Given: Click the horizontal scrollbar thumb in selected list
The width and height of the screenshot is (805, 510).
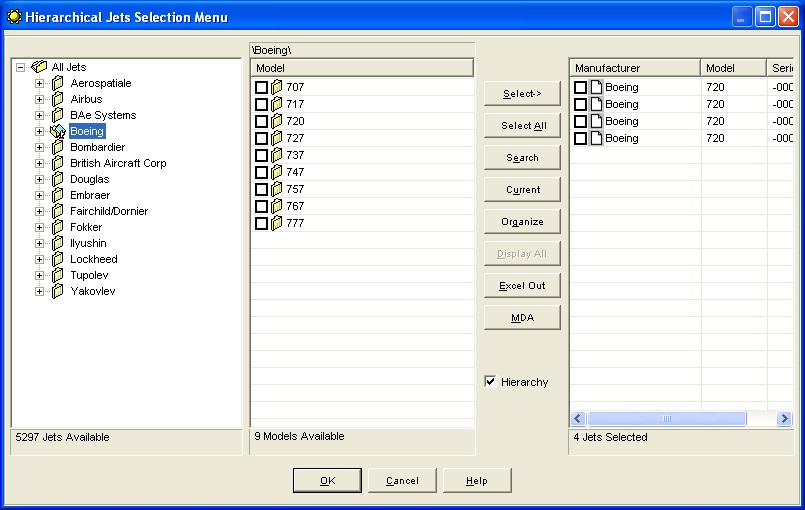Looking at the screenshot, I should tap(666, 419).
